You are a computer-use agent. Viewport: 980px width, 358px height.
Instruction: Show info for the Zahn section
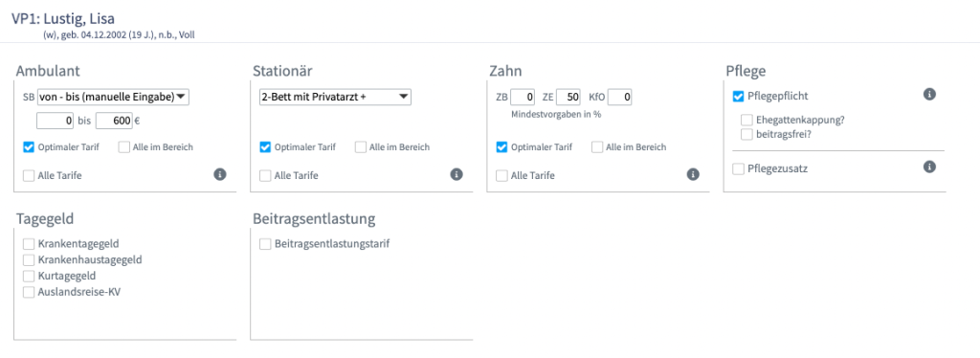coord(693,174)
